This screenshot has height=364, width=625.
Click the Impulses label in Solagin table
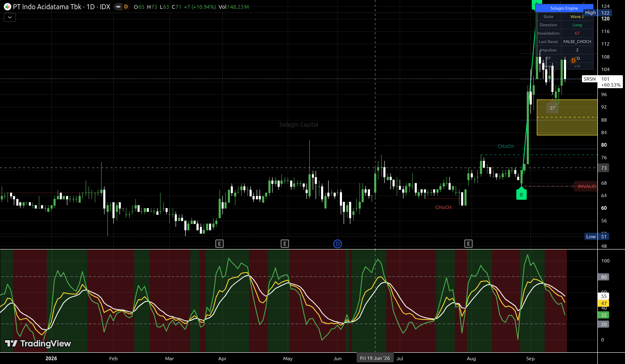pyautogui.click(x=548, y=50)
